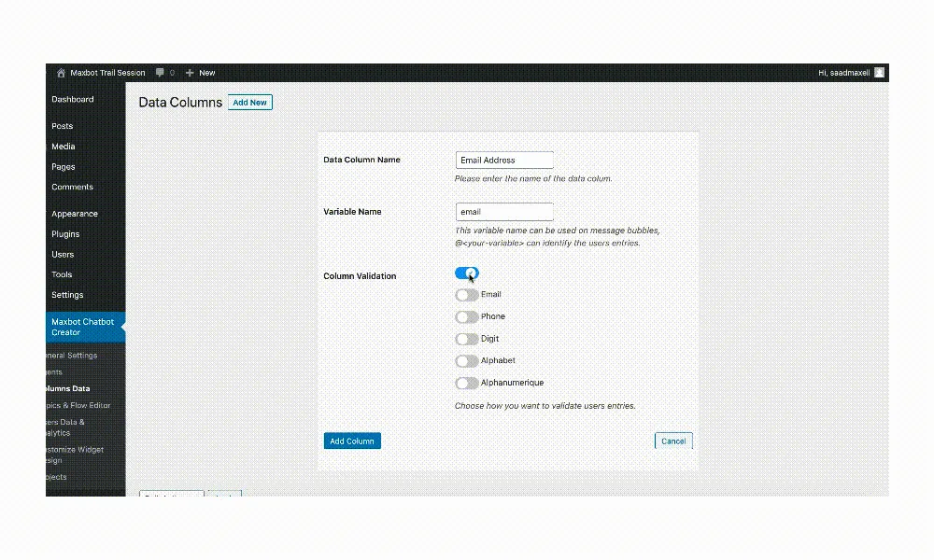Click the home icon beside Maxbot Trail Session
This screenshot has width=934, height=560.
(61, 73)
